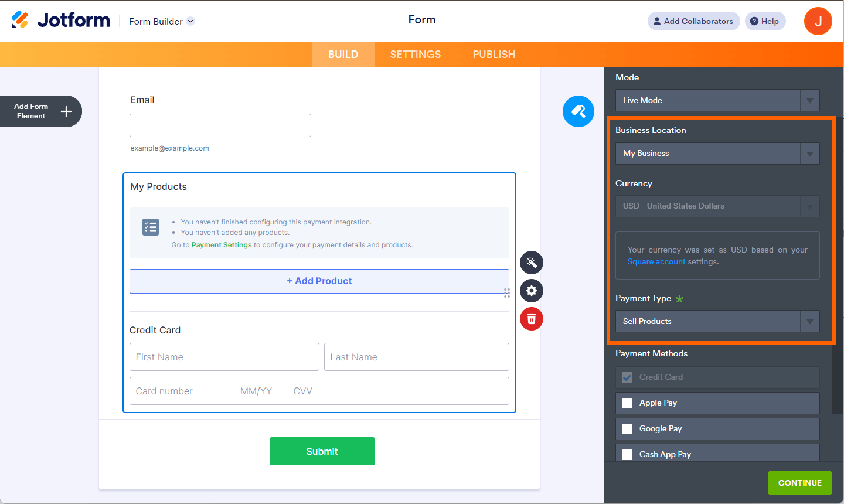844x504 pixels.
Task: Open the My Business location dropdown
Action: 717,154
